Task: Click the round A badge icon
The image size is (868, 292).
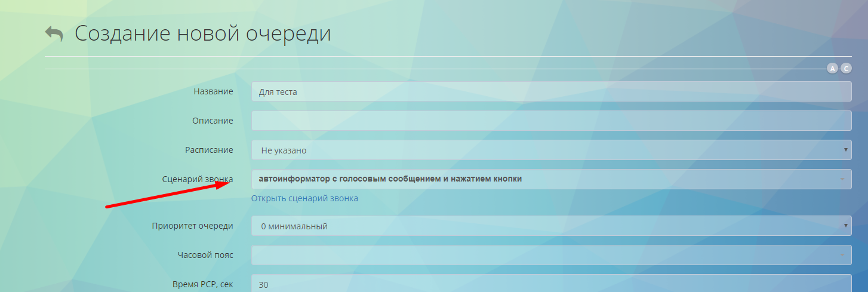Action: [832, 69]
